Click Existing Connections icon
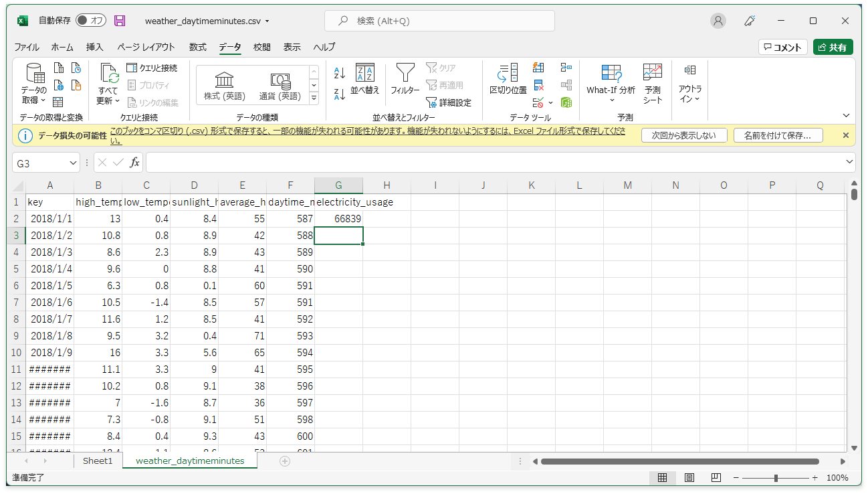The height and width of the screenshot is (494, 868). click(x=76, y=85)
